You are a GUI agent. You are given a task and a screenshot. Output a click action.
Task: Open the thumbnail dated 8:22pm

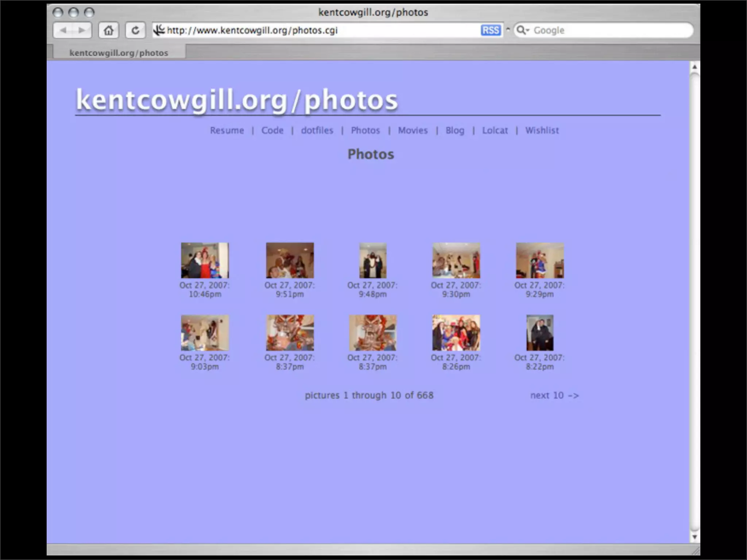pos(539,332)
